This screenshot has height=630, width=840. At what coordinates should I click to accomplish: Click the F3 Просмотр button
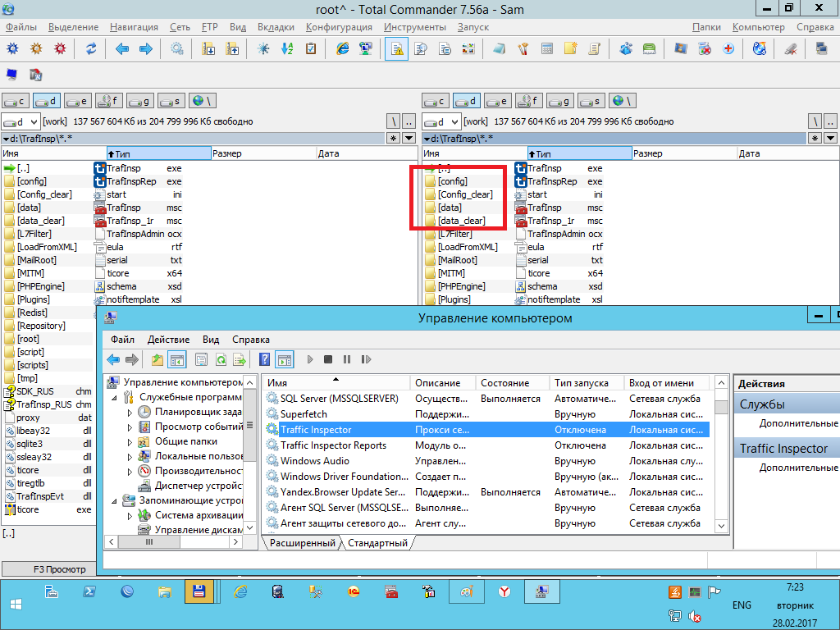tap(59, 569)
